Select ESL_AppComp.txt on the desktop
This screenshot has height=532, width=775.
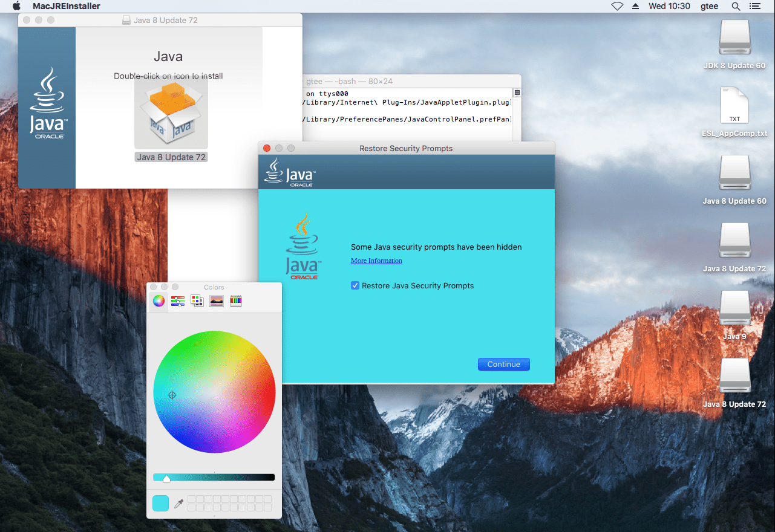(734, 106)
